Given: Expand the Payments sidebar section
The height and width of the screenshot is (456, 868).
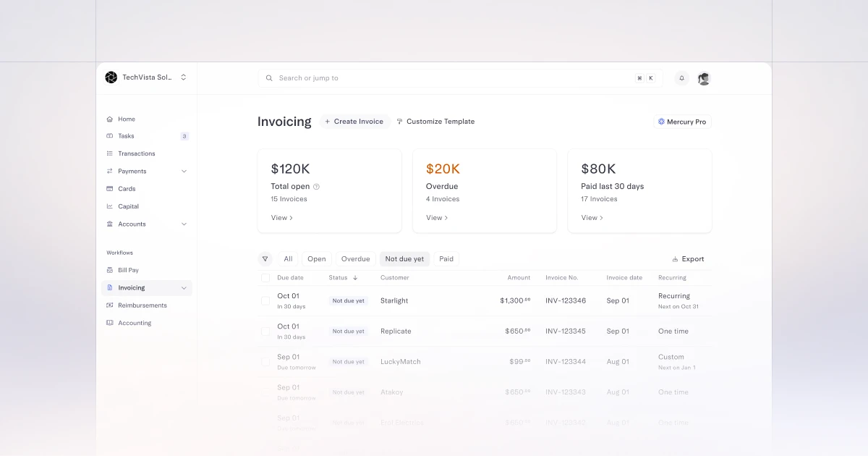Looking at the screenshot, I should point(182,171).
